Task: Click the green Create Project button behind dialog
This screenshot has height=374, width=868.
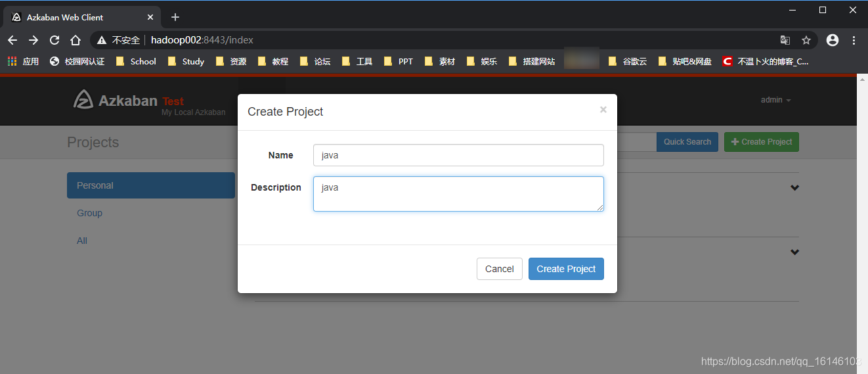Action: pyautogui.click(x=762, y=142)
